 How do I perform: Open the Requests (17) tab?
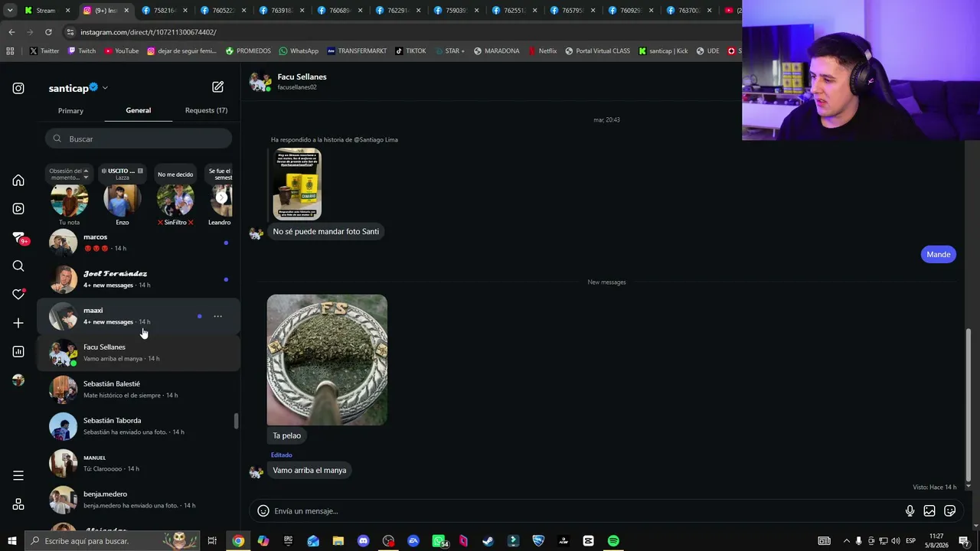tap(206, 111)
